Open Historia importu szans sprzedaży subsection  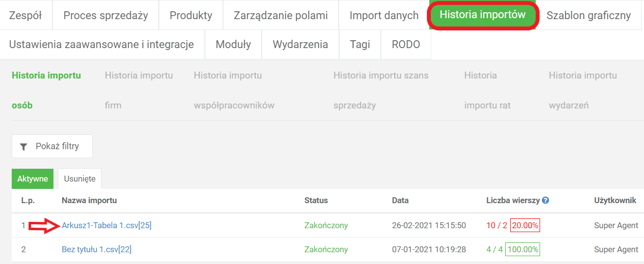point(381,90)
